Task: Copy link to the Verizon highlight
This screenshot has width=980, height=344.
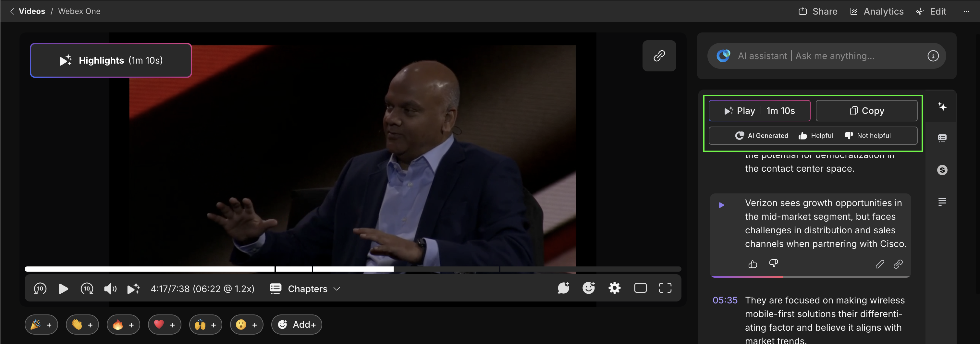Action: (x=898, y=264)
